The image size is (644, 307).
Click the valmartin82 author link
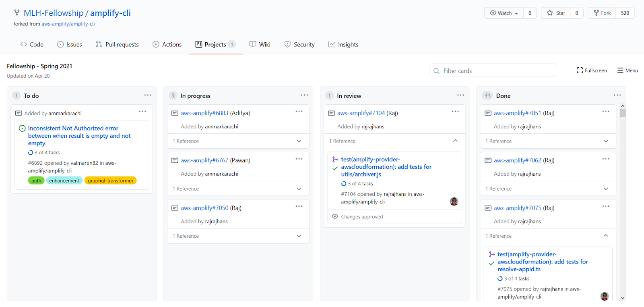pyautogui.click(x=84, y=163)
